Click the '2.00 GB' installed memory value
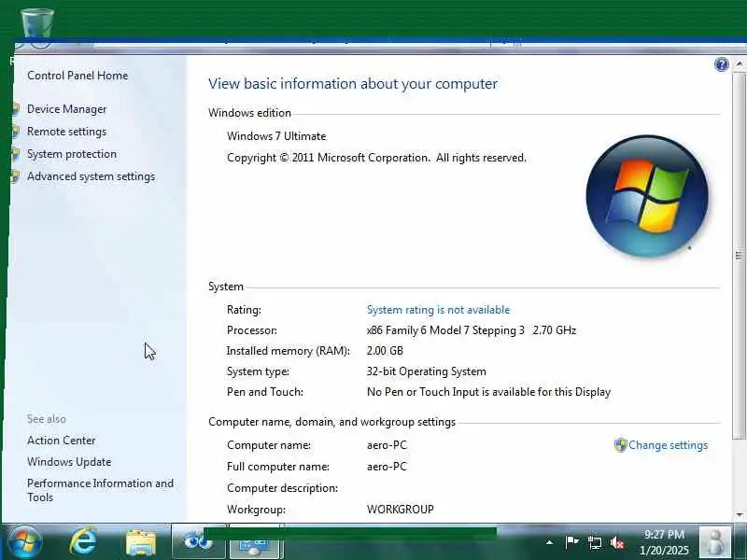This screenshot has width=747, height=560. tap(385, 351)
